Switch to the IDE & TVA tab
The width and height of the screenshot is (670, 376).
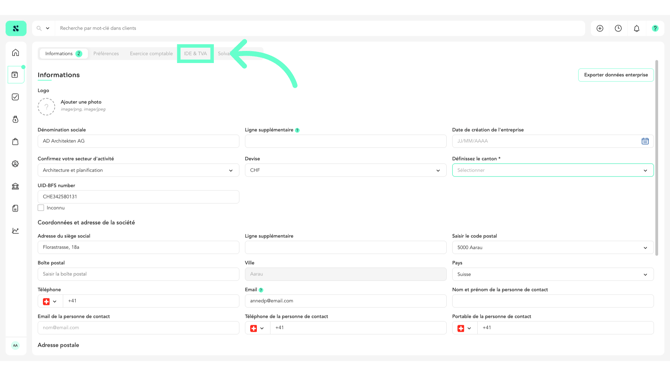click(195, 53)
